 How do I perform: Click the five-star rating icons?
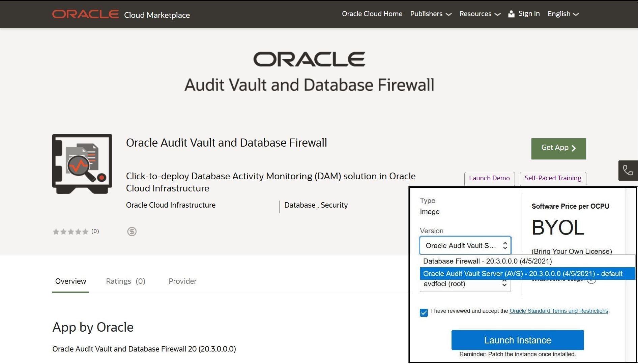70,232
